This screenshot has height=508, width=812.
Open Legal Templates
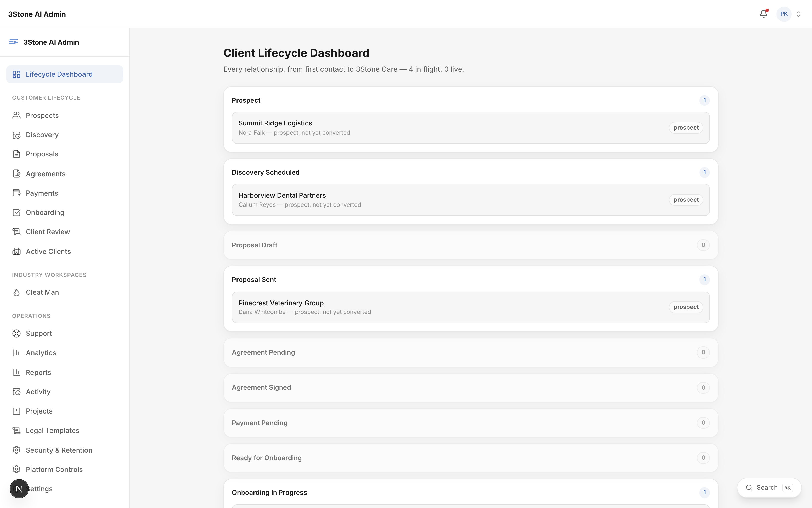pyautogui.click(x=64, y=430)
